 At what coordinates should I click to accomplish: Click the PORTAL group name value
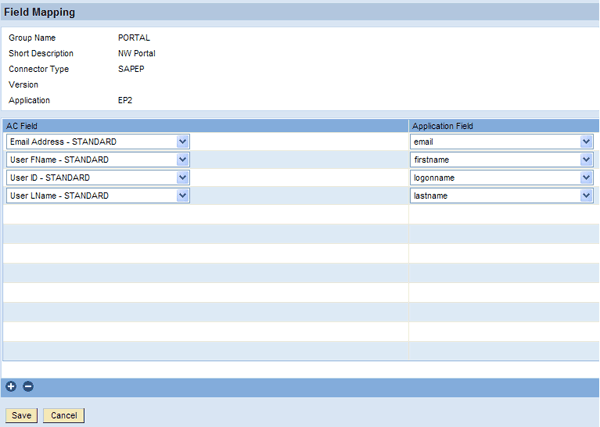click(x=133, y=37)
